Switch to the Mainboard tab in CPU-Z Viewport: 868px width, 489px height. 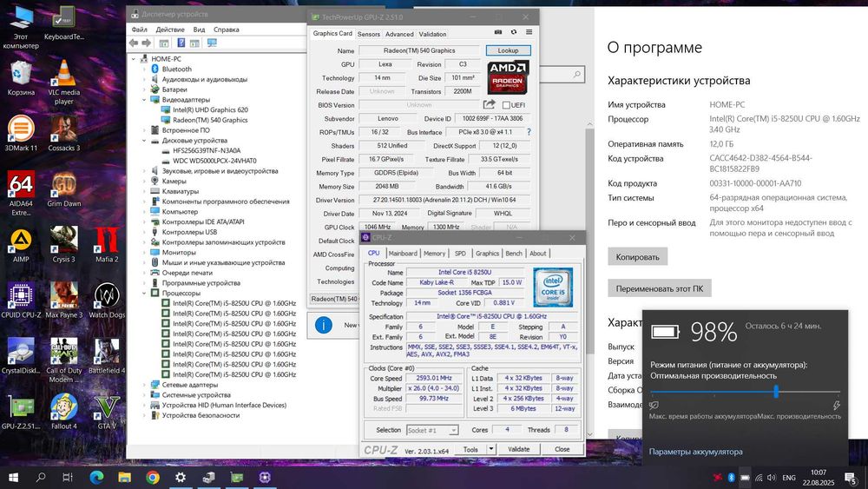(x=403, y=253)
